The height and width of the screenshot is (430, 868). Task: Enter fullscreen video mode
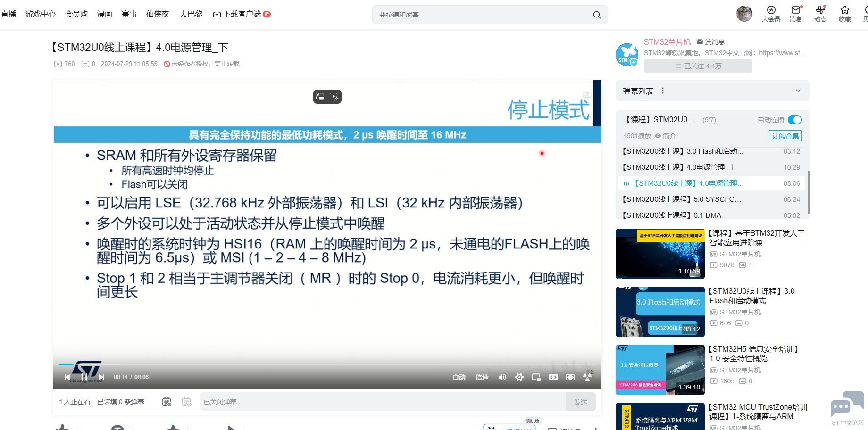pos(570,377)
